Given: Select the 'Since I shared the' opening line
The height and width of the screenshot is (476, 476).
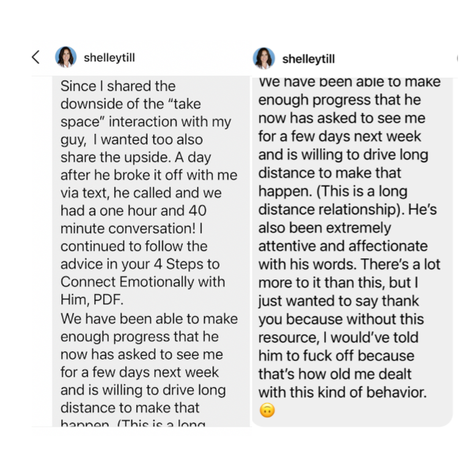Looking at the screenshot, I should click(x=118, y=86).
